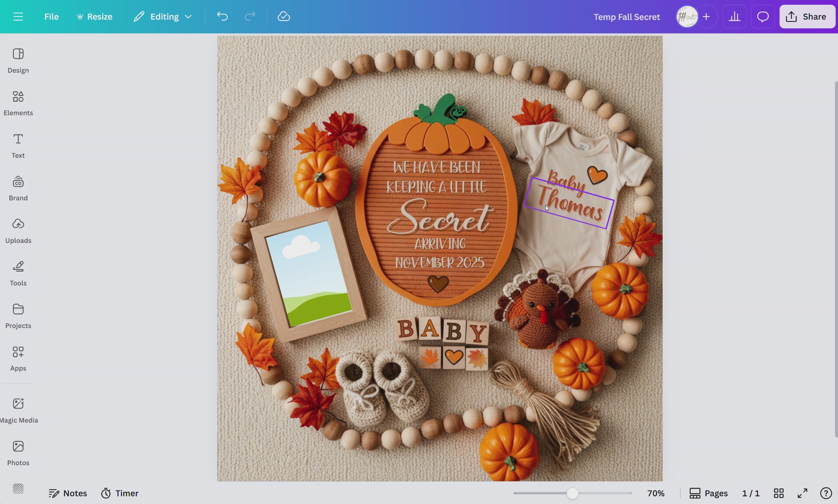Click the Undo icon
Screen dimensions: 838x504
pyautogui.click(x=222, y=16)
